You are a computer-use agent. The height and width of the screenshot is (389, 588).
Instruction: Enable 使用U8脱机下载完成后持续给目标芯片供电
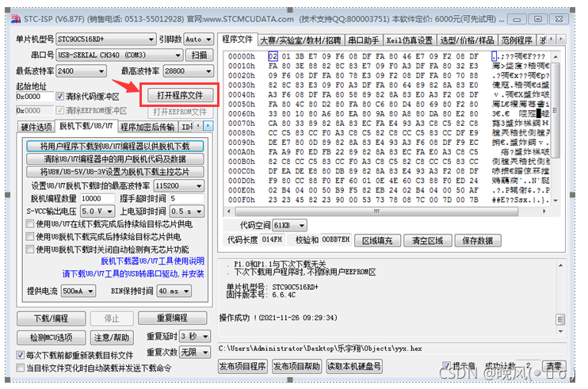(x=30, y=237)
